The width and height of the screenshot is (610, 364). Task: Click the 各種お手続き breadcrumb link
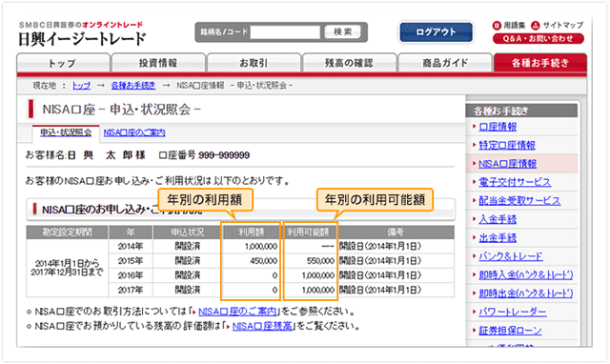pyautogui.click(x=133, y=86)
